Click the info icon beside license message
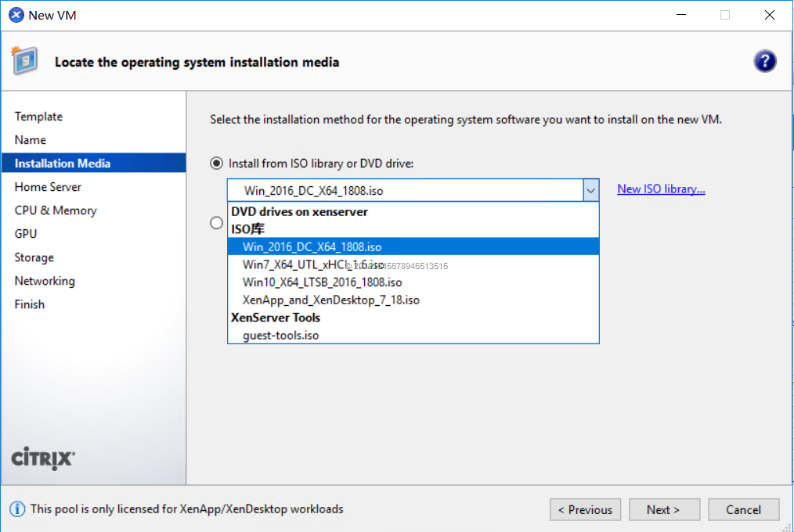The height and width of the screenshot is (532, 794). [x=17, y=509]
